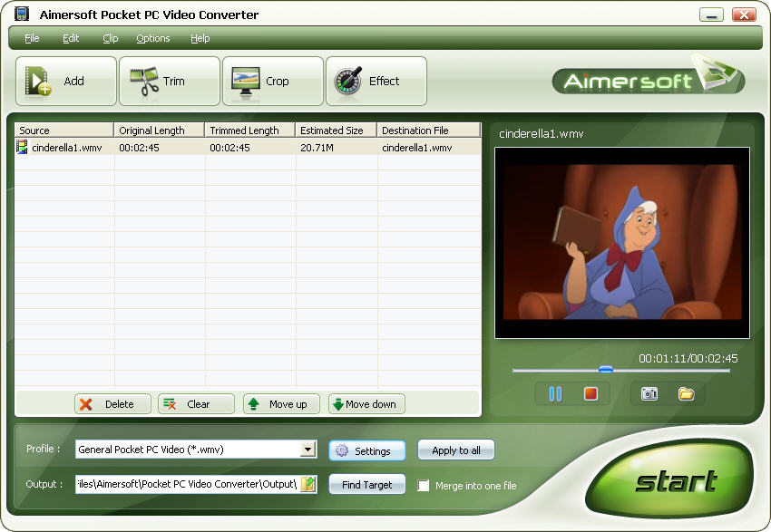Viewport: 771px width, 532px height.
Task: Take a snapshot with the camera icon
Action: 649,394
